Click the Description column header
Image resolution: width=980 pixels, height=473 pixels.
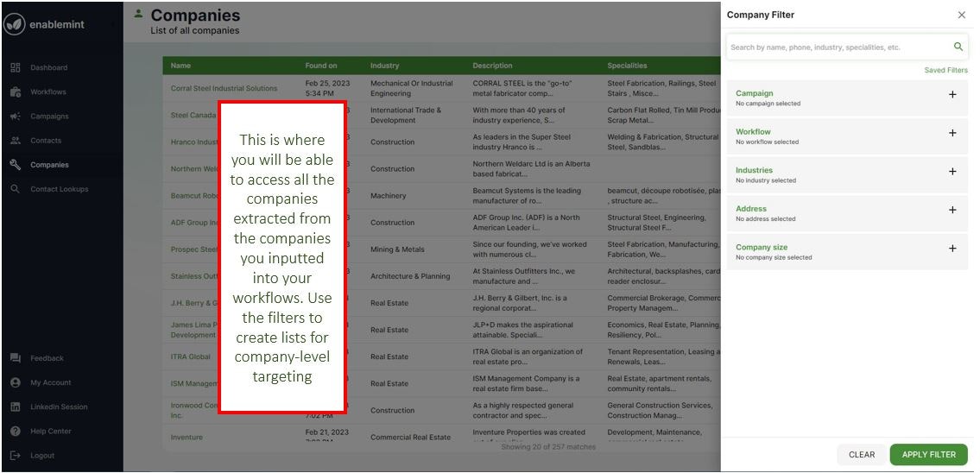492,65
